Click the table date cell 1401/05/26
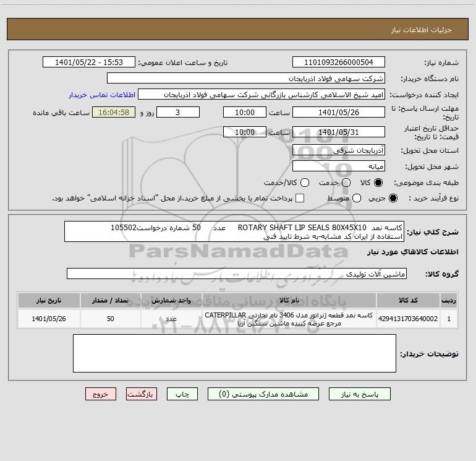Image resolution: width=476 pixels, height=461 pixels. point(49,319)
